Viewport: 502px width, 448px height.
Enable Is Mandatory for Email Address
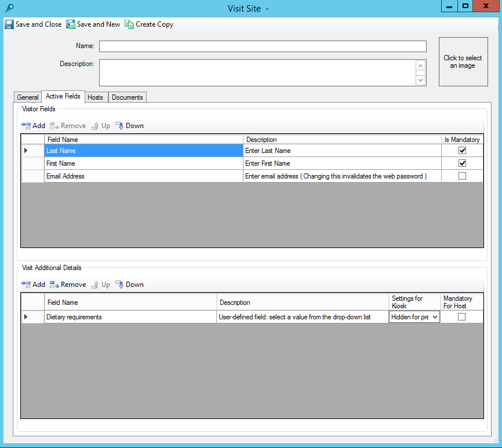(x=462, y=176)
